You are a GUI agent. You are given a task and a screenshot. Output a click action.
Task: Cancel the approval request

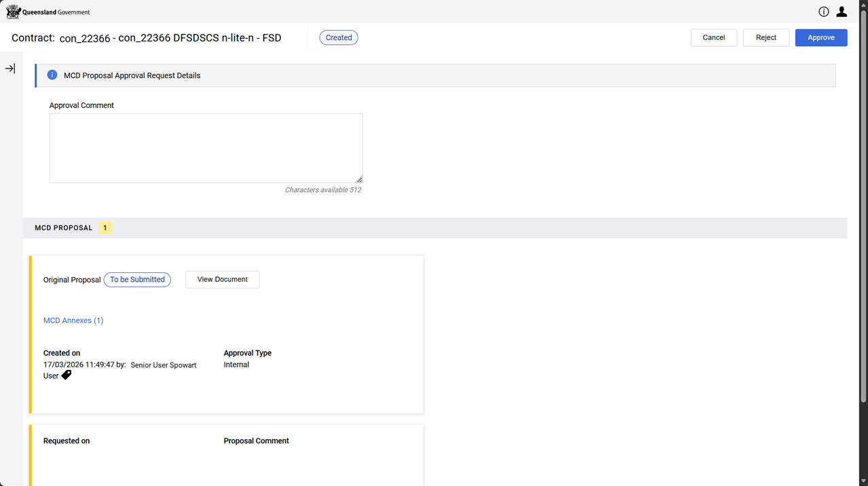[713, 37]
